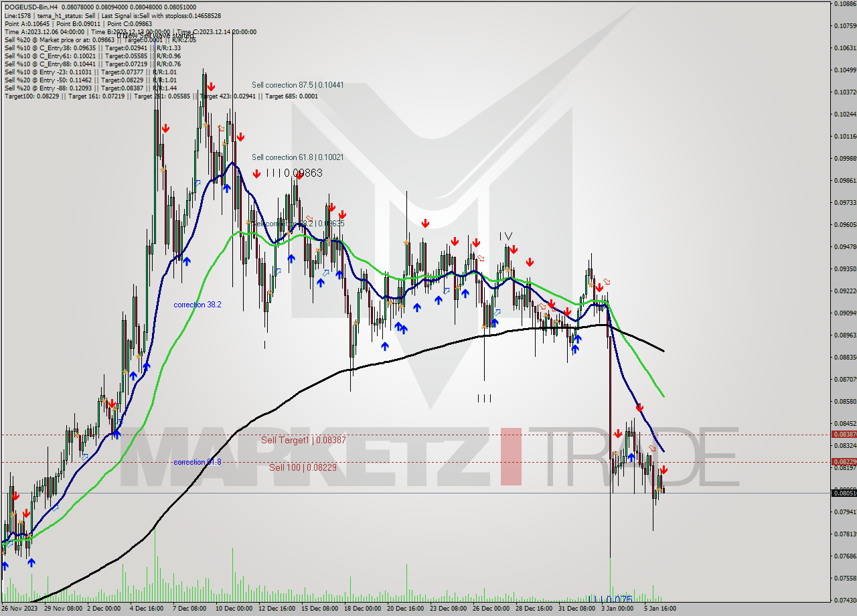Click the 'Target100: 0.08229' targets line
This screenshot has height=616, width=857.
[x=161, y=96]
